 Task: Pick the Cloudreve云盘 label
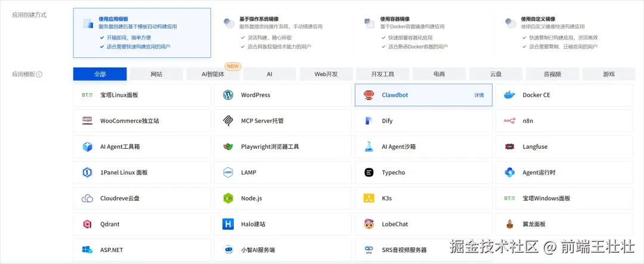tap(120, 199)
